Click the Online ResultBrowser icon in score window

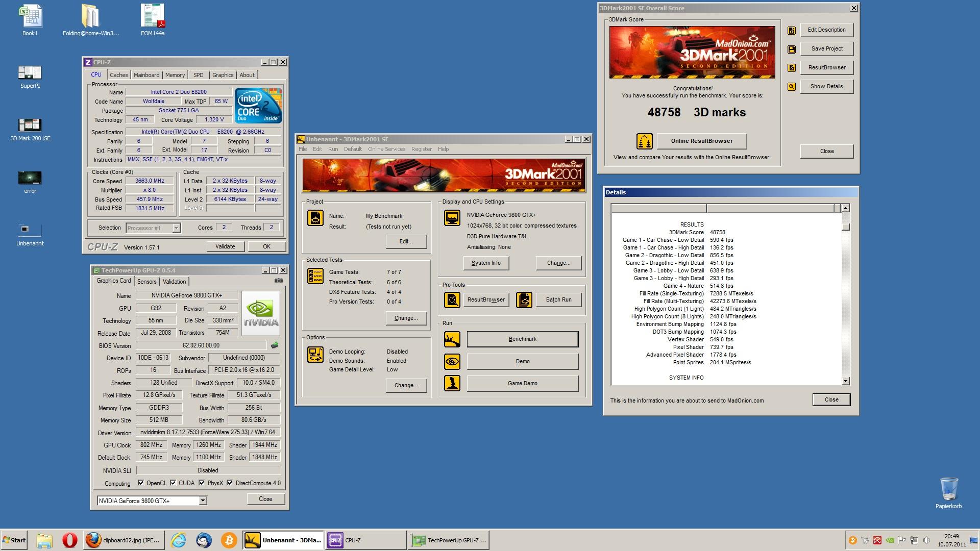pos(644,141)
